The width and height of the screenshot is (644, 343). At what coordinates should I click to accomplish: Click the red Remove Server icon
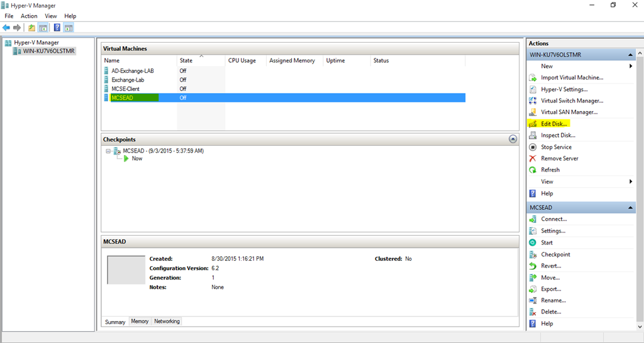533,158
